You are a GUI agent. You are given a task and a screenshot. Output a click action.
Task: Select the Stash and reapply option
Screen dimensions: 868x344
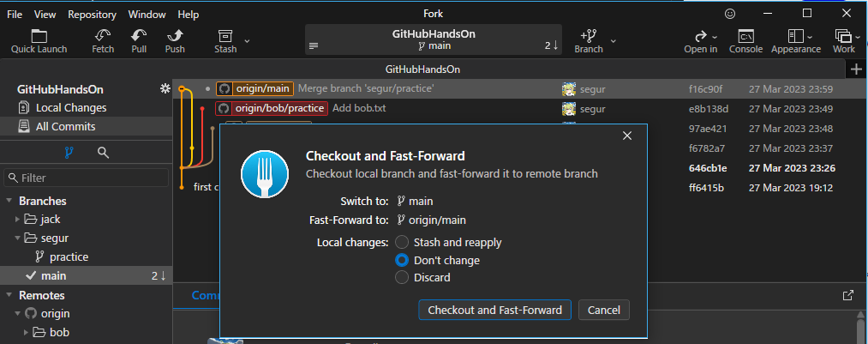coord(401,243)
